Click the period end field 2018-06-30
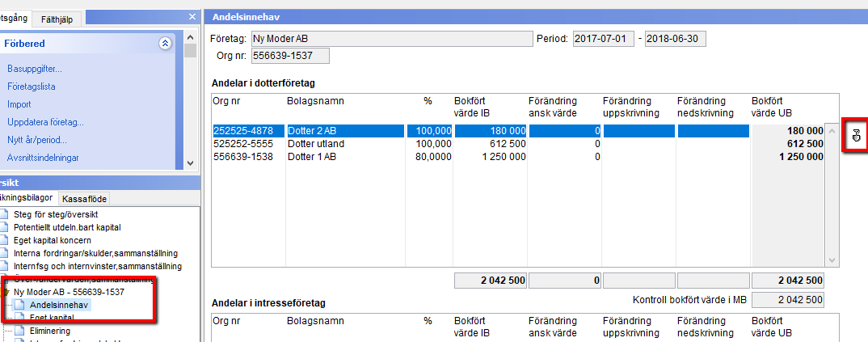This screenshot has height=342, width=868. click(676, 40)
